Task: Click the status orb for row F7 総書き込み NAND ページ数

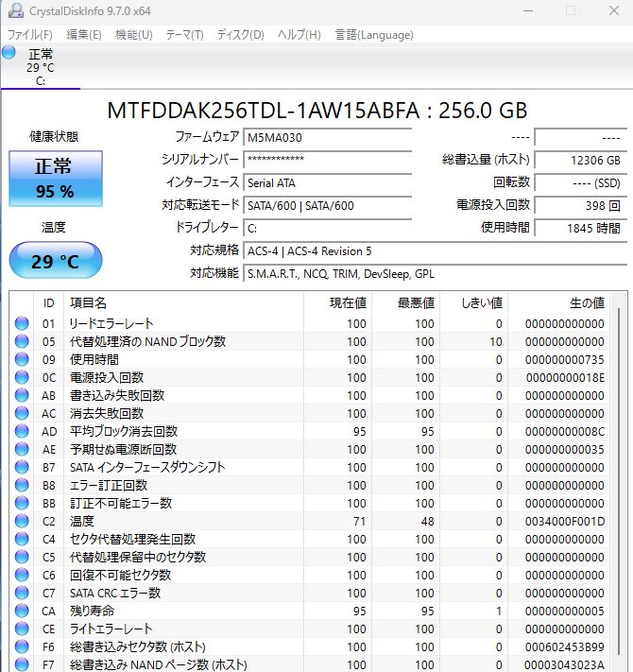Action: [22, 664]
